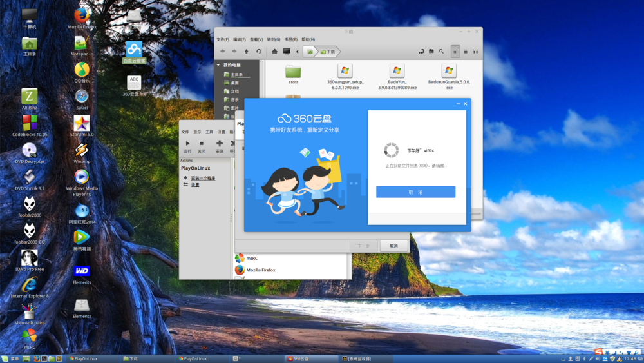Switch to 系统监视器 taskbar entry
The height and width of the screenshot is (363, 644).
coord(366,359)
